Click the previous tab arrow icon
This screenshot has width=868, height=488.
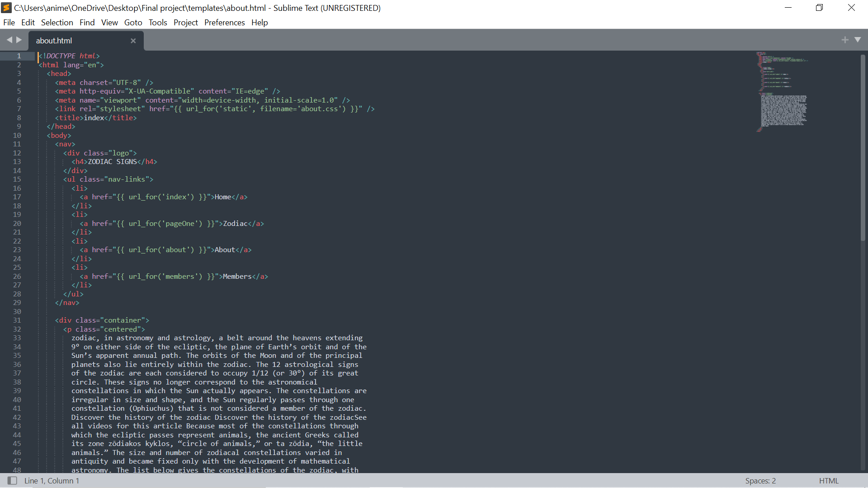(9, 40)
